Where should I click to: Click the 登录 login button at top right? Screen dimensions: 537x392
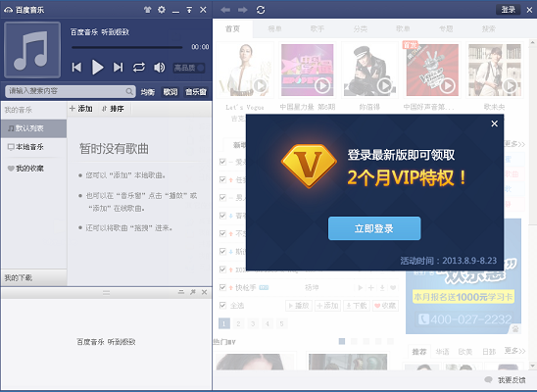(x=509, y=10)
